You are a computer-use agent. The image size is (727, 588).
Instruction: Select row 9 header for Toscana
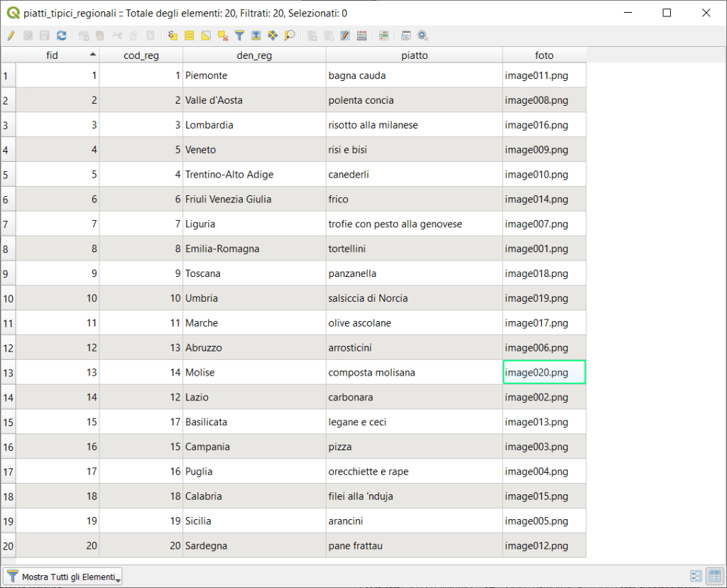point(8,273)
